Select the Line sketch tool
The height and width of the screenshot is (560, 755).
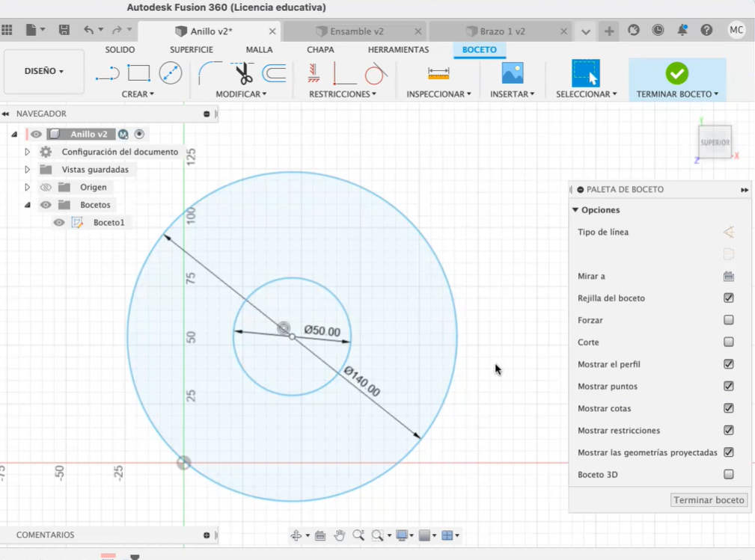[x=107, y=73]
